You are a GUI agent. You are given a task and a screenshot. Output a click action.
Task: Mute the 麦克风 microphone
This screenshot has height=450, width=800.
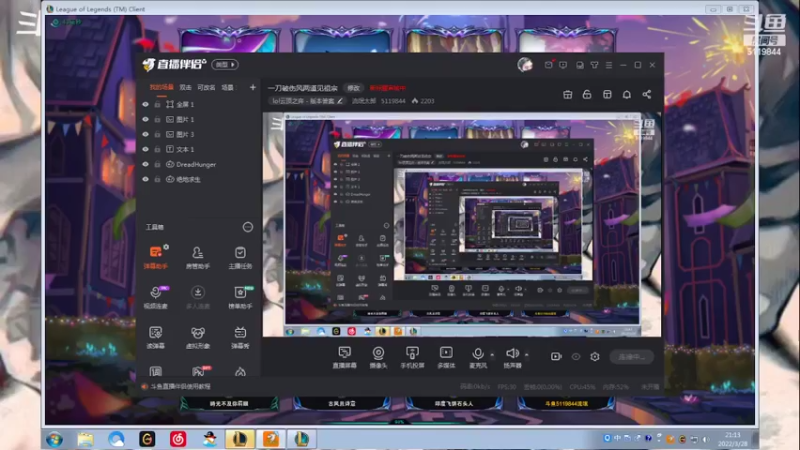click(x=478, y=357)
